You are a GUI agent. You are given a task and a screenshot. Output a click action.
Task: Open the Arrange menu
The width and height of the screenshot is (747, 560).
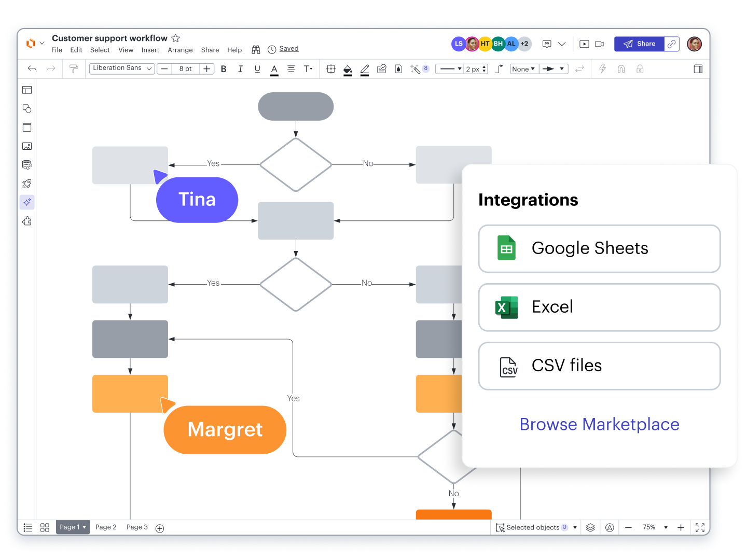pos(180,50)
